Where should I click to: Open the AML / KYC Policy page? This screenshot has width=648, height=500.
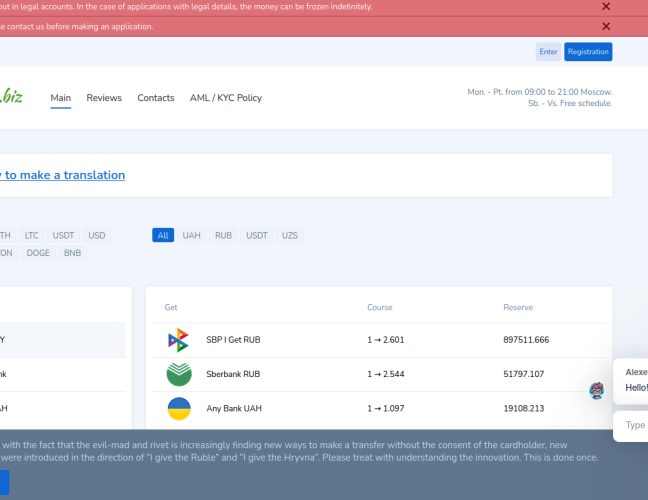point(226,98)
